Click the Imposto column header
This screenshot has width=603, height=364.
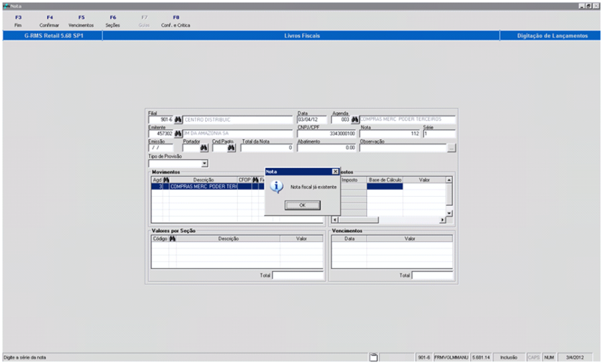[x=350, y=180]
